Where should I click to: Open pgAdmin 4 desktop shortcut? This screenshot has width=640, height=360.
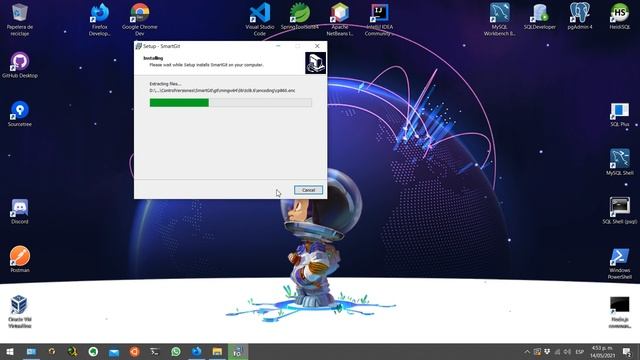coord(580,16)
